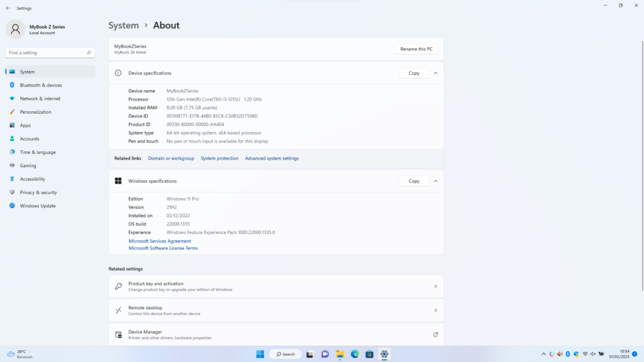Image resolution: width=644 pixels, height=362 pixels.
Task: Open the notification badge showing 1
Action: [x=635, y=354]
